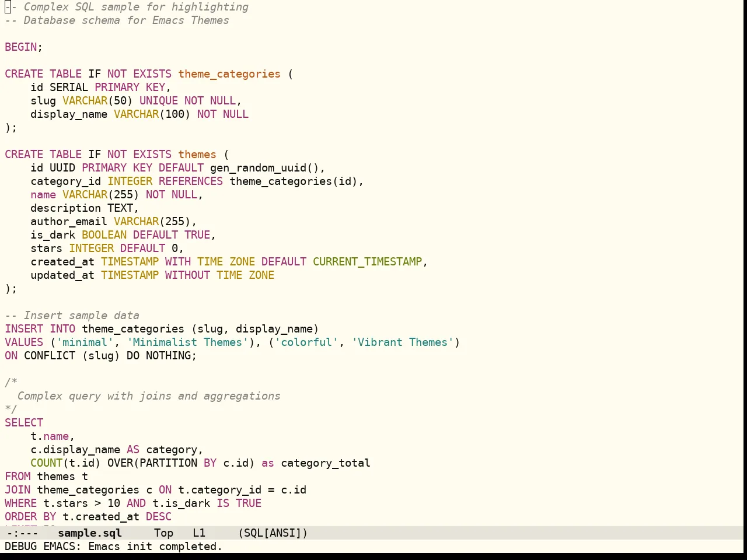Image resolution: width=747 pixels, height=560 pixels.
Task: Click the 'Vibrant Themes' string
Action: 403,342
